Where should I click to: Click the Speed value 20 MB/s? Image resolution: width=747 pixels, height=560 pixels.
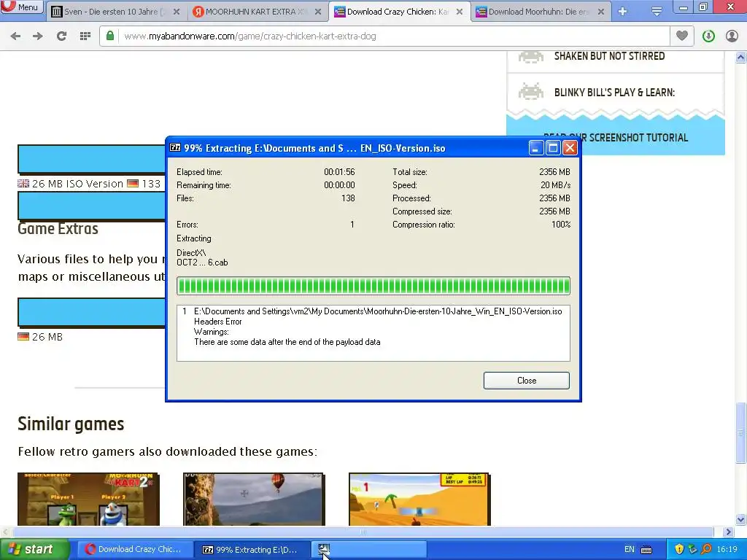pyautogui.click(x=555, y=185)
